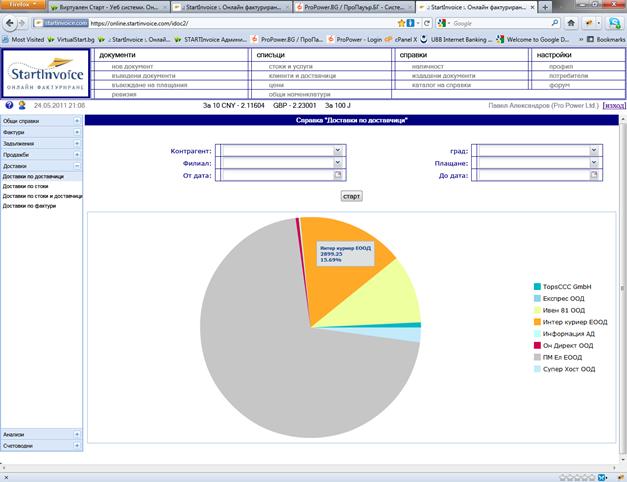Screen dimensions: 627x482
Task: Open the Филиал dropdown
Action: click(x=338, y=162)
